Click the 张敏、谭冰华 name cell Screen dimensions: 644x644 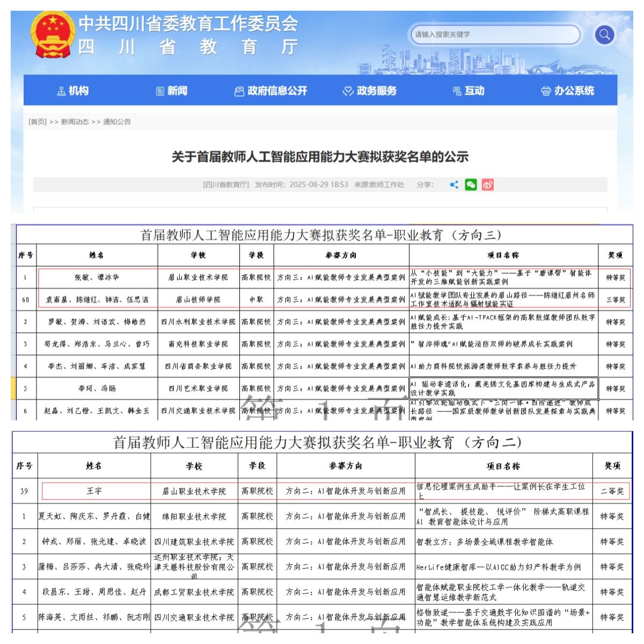97,277
